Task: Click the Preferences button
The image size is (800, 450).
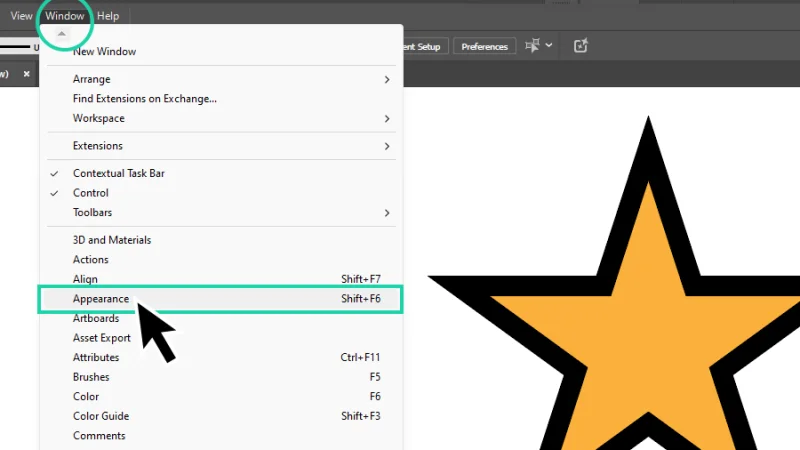Action: [484, 46]
